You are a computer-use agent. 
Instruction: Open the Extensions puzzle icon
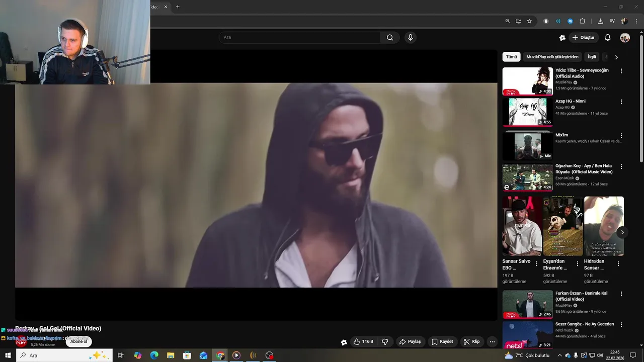tap(583, 21)
